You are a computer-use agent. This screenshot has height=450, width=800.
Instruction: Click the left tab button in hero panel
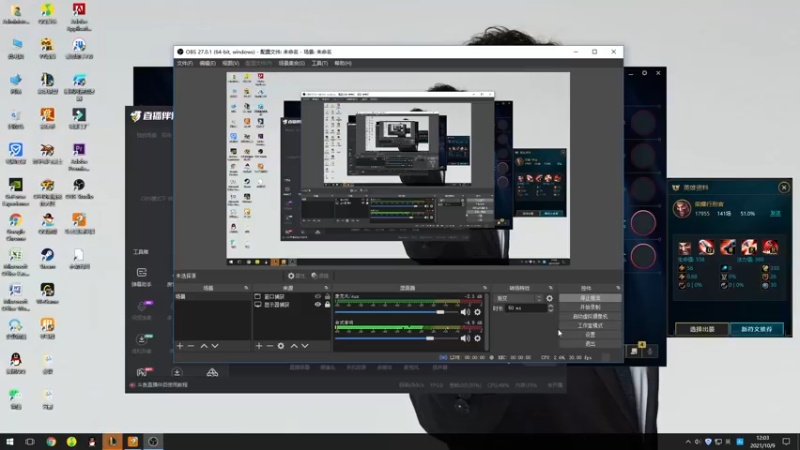click(702, 329)
